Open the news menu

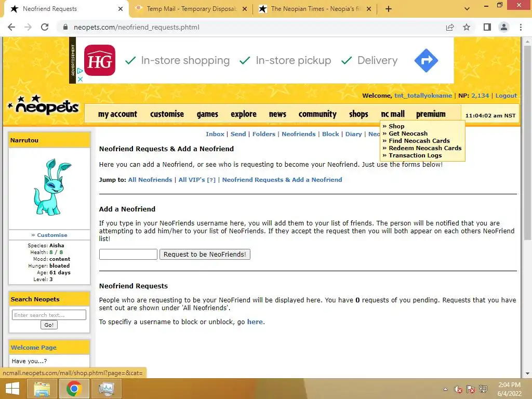[277, 114]
